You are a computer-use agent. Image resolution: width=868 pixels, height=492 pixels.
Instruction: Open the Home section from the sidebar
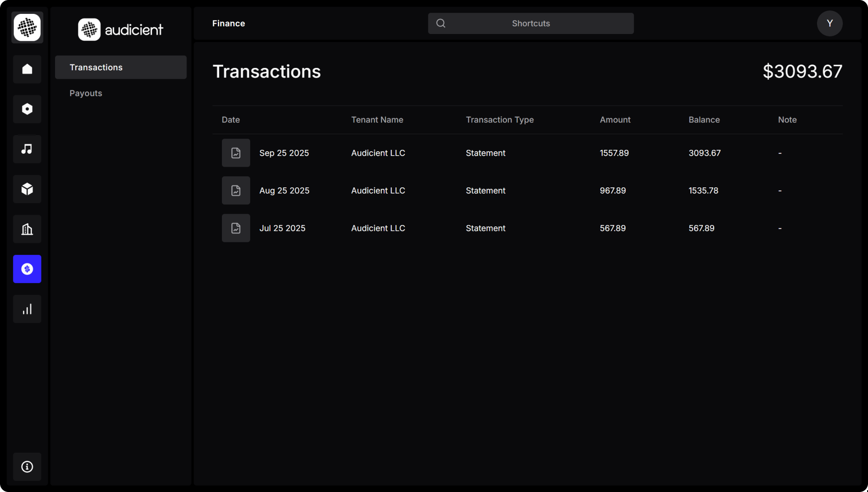click(27, 69)
